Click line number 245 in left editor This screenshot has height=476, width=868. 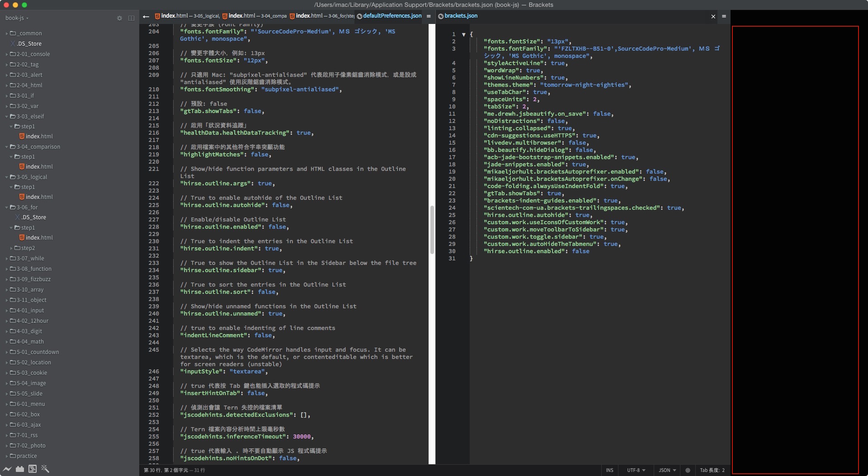154,350
